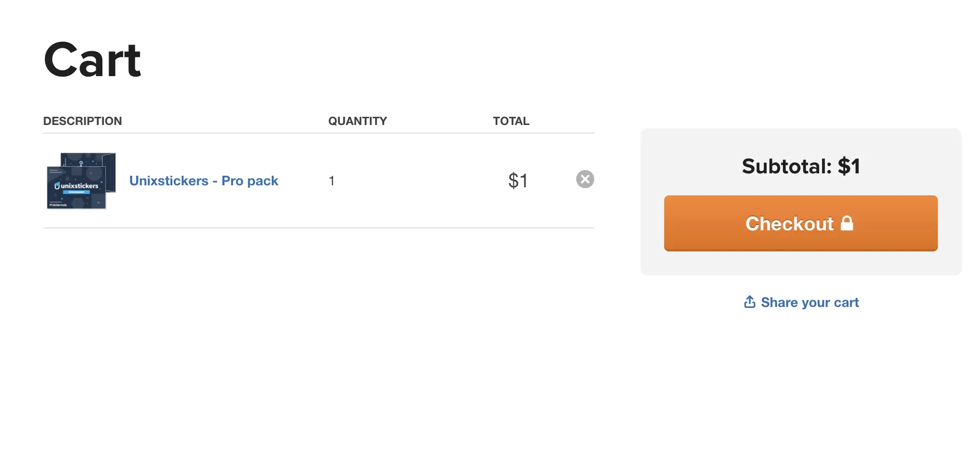Image resolution: width=980 pixels, height=453 pixels.
Task: Click the words "Pro pack" in product name
Action: (x=250, y=181)
